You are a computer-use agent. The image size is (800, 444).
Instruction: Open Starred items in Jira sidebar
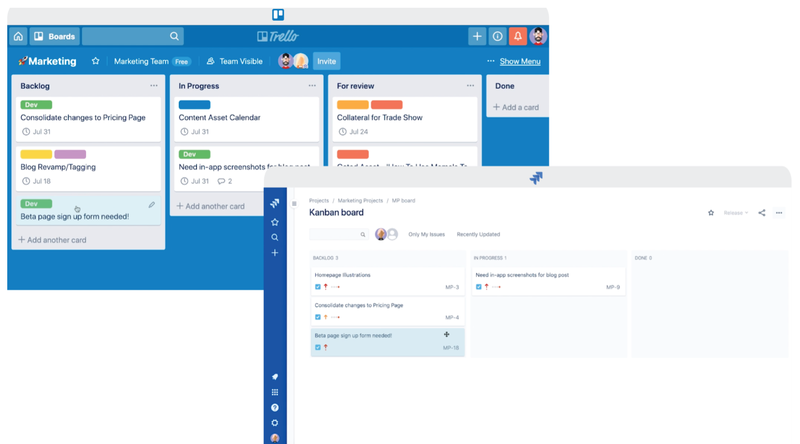(274, 222)
